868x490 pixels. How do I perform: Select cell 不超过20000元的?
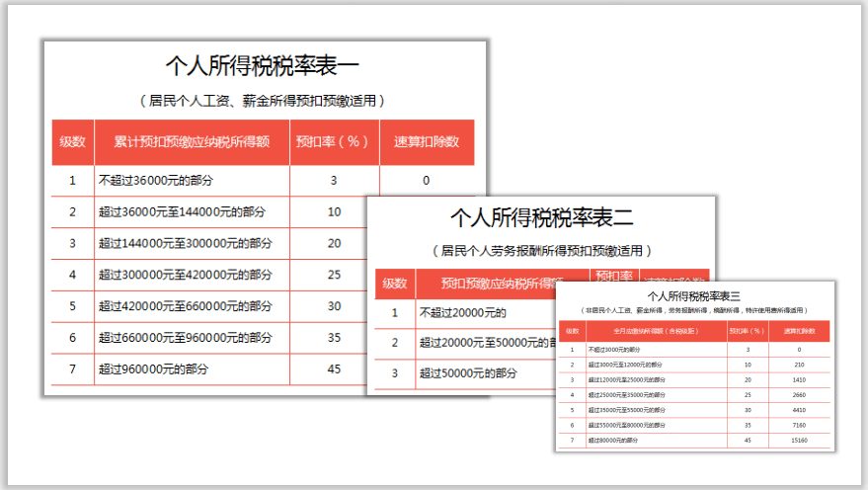463,313
